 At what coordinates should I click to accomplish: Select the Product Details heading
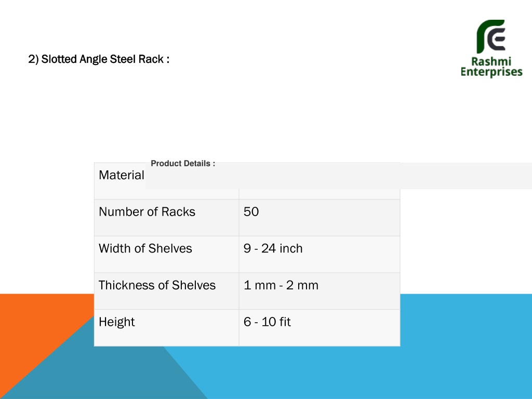pos(183,163)
